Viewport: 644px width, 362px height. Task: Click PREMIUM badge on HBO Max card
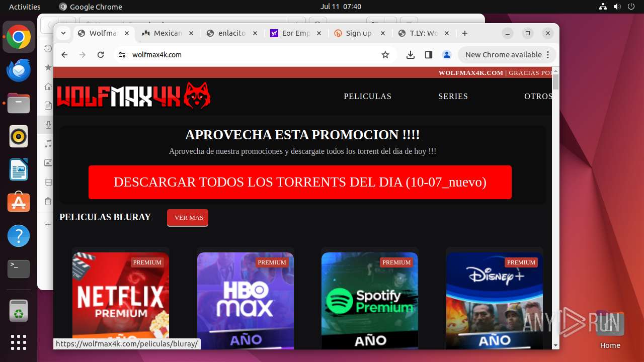(272, 262)
